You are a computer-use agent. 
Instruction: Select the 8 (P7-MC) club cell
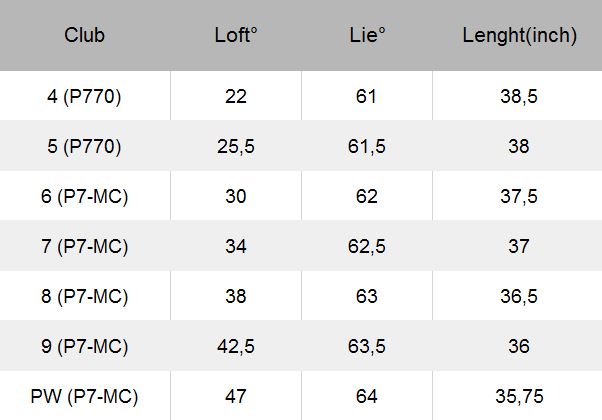pos(84,296)
